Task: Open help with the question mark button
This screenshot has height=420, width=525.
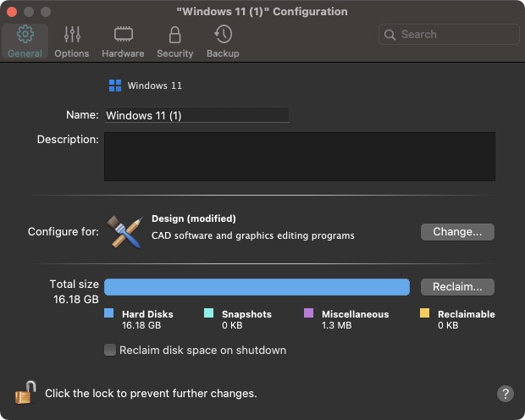Action: click(506, 394)
